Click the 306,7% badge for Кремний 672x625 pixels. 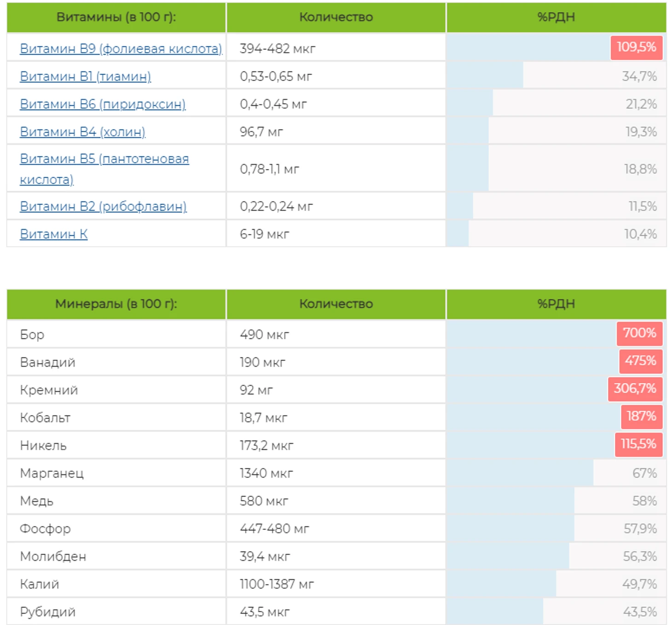pyautogui.click(x=635, y=389)
